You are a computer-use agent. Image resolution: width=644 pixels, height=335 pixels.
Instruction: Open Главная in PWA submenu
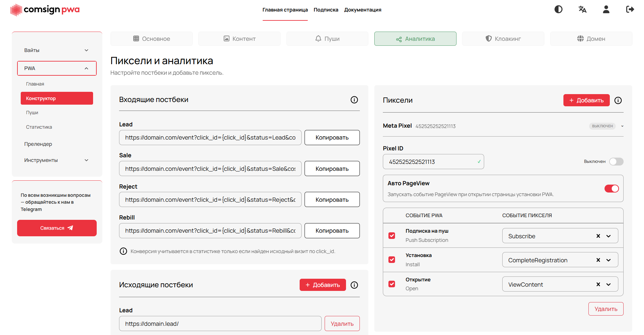(x=35, y=84)
